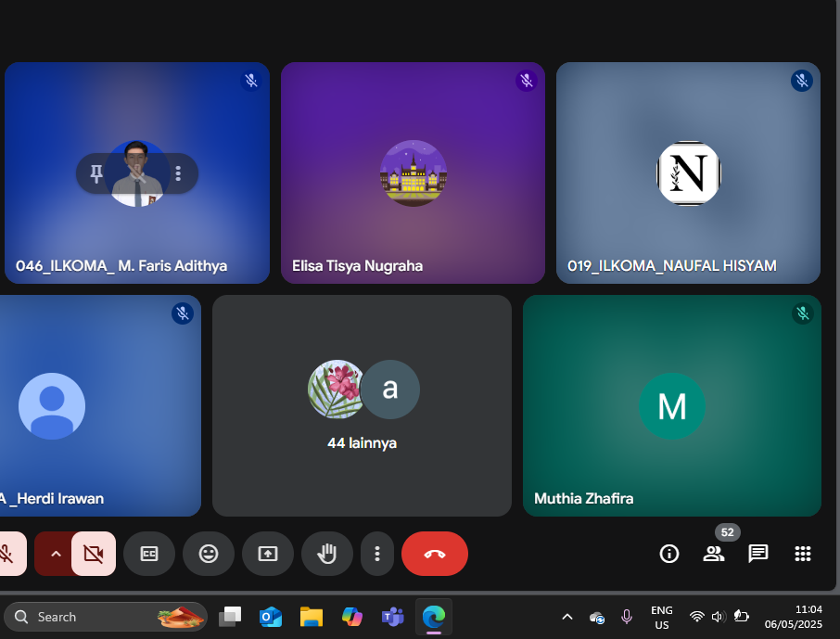
Task: Start presenting your screen
Action: pyautogui.click(x=268, y=554)
